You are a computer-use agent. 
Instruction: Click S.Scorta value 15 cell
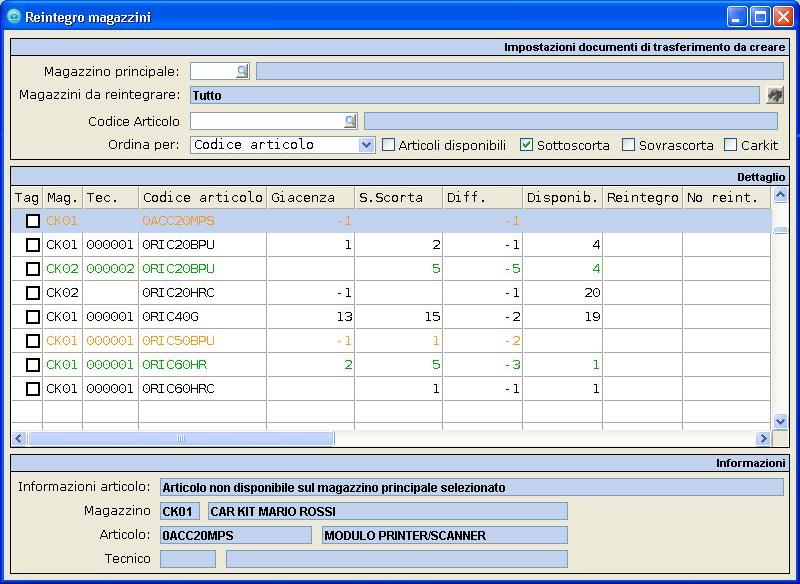[x=398, y=317]
